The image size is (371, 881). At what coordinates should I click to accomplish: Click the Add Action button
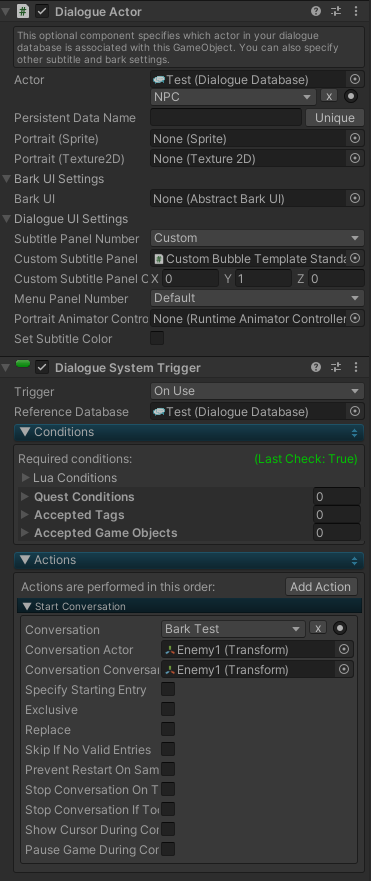click(x=321, y=587)
